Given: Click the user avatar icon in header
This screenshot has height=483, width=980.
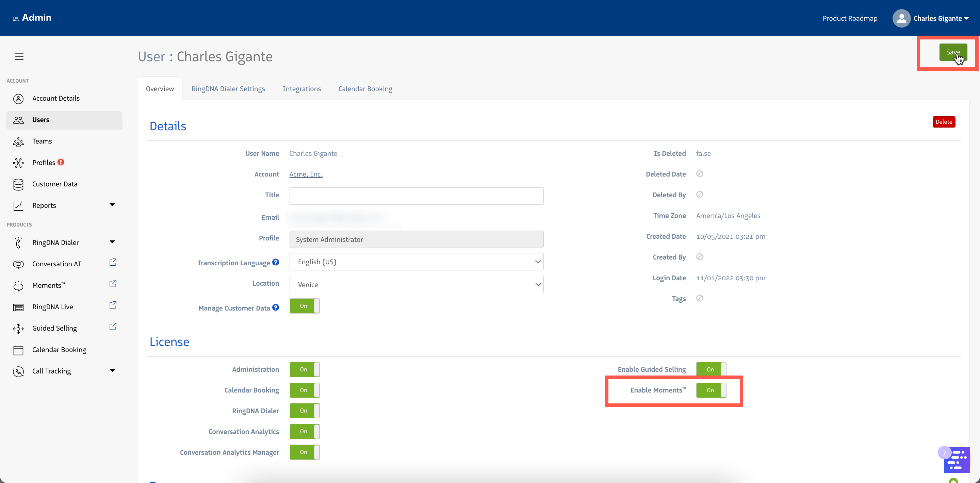Looking at the screenshot, I should point(901,18).
